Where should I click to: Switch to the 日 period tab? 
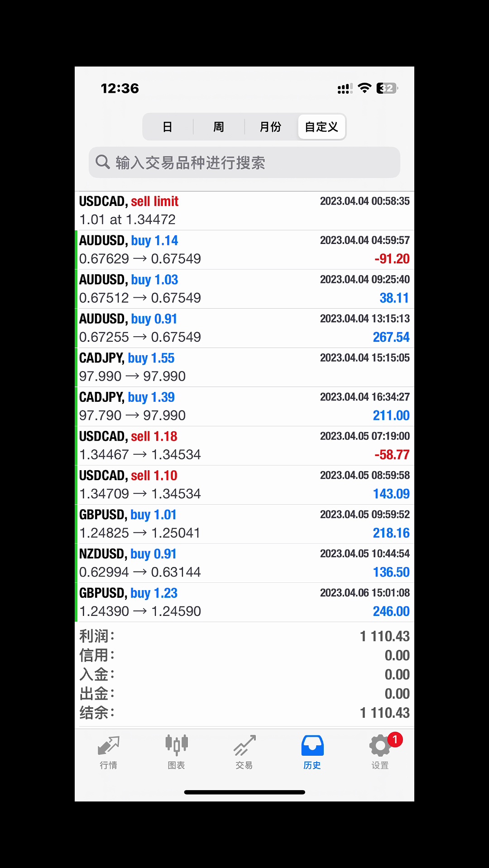tap(168, 127)
